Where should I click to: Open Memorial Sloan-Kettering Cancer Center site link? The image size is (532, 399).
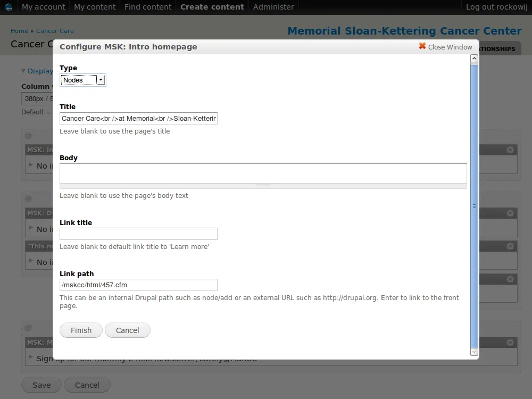pos(404,31)
